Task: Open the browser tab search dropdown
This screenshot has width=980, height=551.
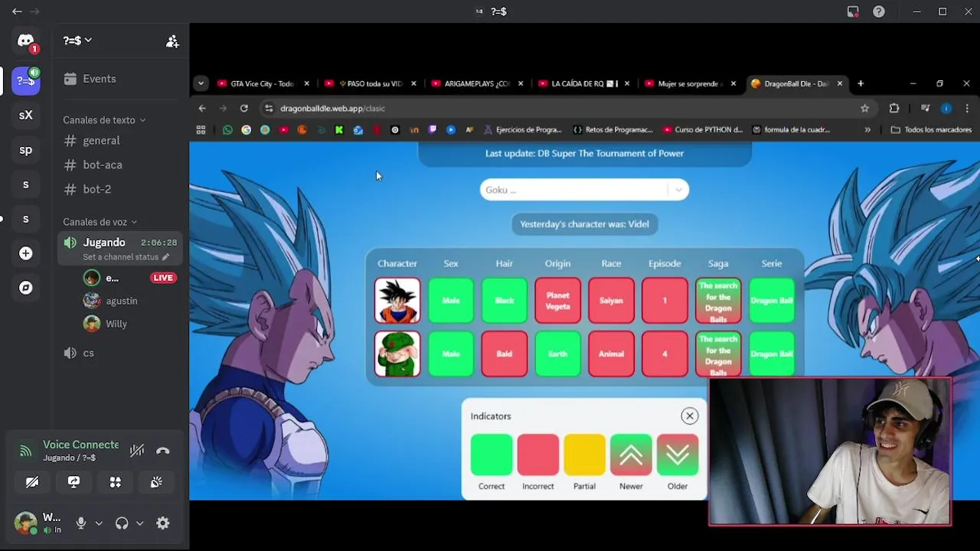Action: coord(201,83)
